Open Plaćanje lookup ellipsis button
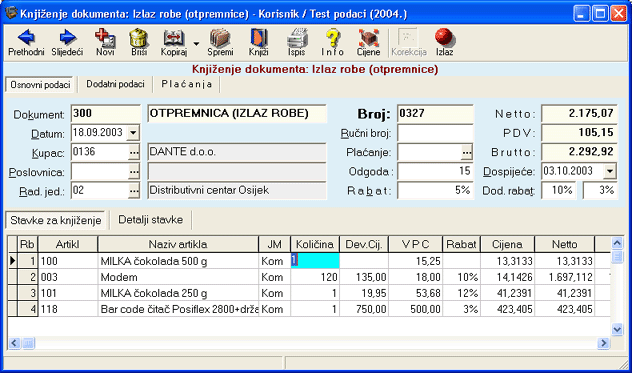 click(466, 152)
